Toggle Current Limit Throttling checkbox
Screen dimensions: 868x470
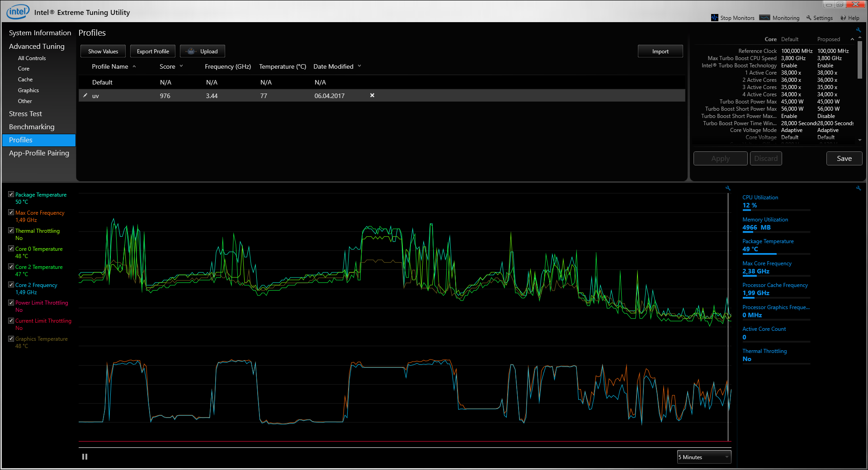tap(11, 321)
